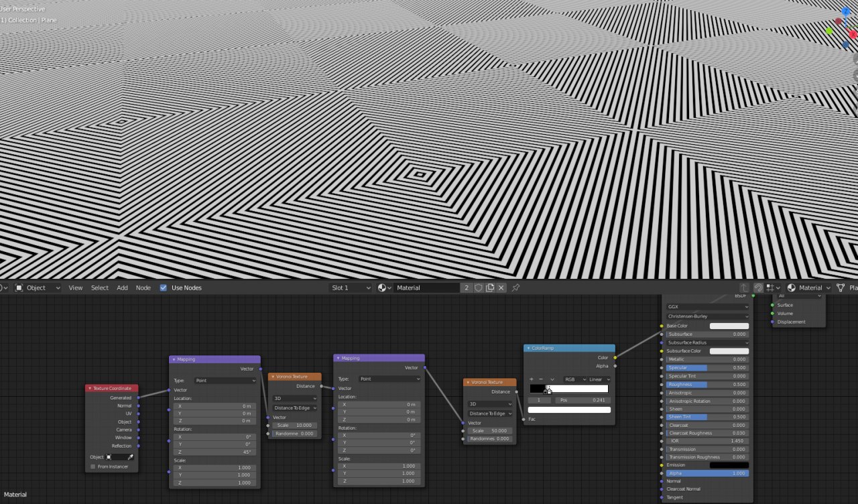Click the IOR 1.450 field
Image resolution: width=858 pixels, height=504 pixels.
point(708,441)
